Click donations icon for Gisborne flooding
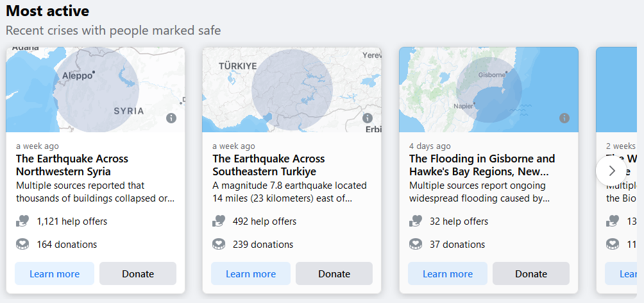Viewport: 644px width, 303px height. pyautogui.click(x=415, y=245)
